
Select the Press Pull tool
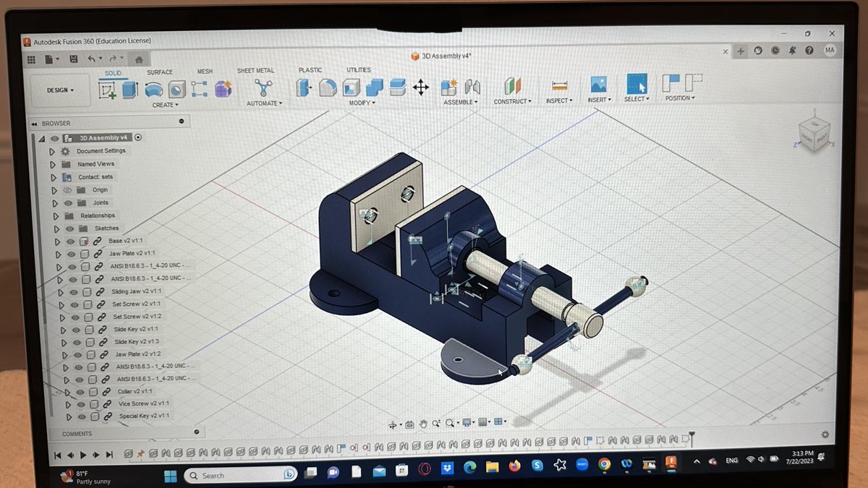(x=304, y=88)
